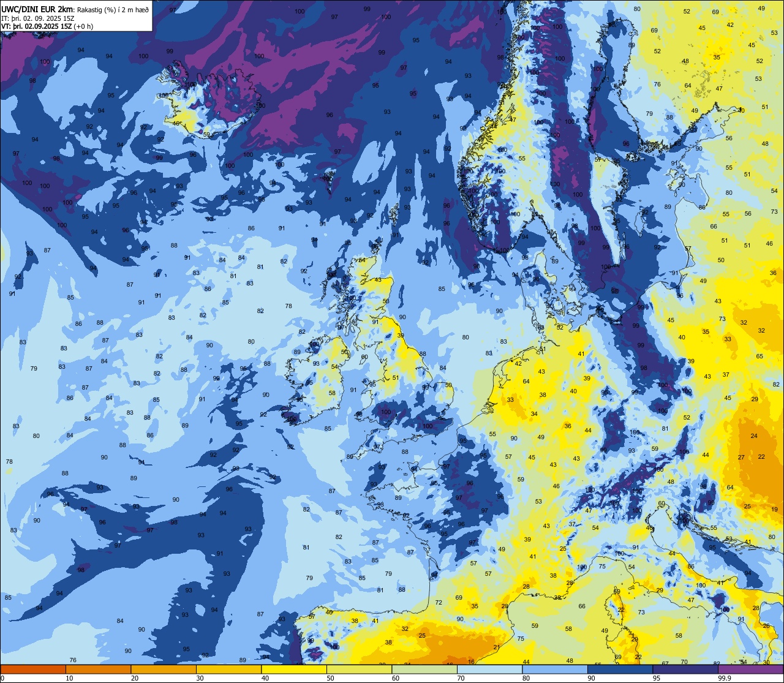Select the pale yellow 50–60 legend swatch

coord(359,669)
